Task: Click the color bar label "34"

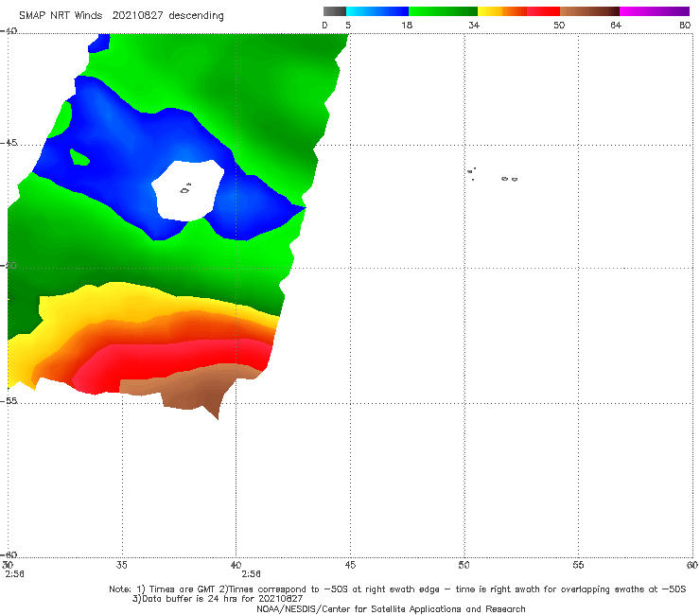Action: pyautogui.click(x=474, y=25)
